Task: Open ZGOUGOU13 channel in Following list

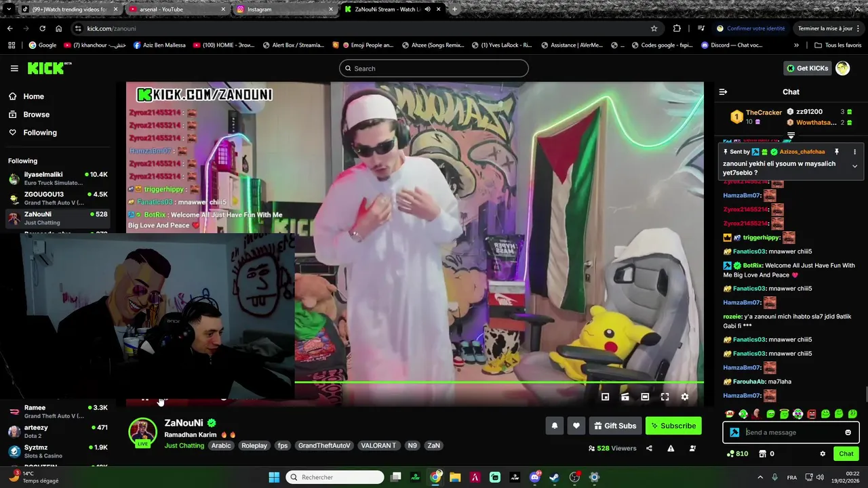Action: click(x=58, y=198)
